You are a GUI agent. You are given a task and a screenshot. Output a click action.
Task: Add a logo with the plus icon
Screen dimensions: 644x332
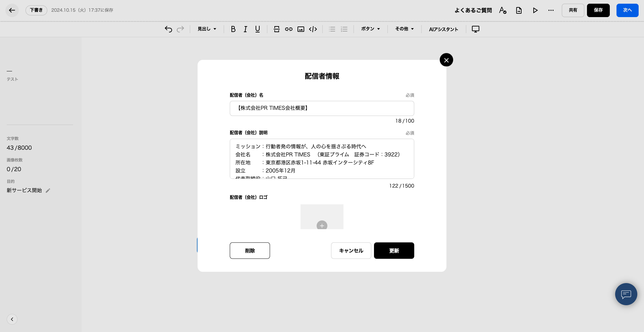[x=322, y=225]
